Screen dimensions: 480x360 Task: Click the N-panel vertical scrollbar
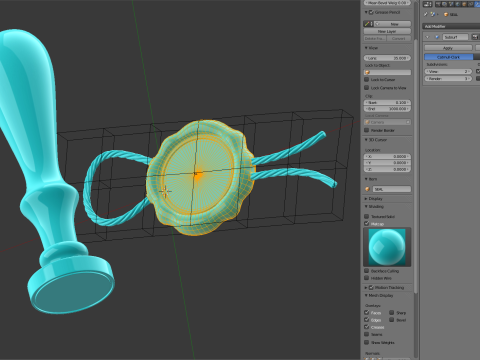tap(416, 167)
